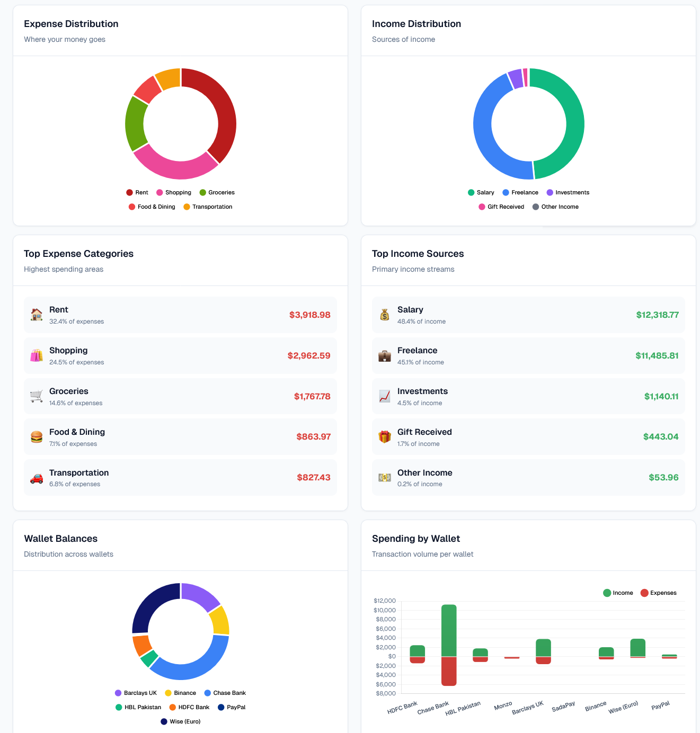Image resolution: width=700 pixels, height=733 pixels.
Task: Click the Investments chart icon
Action: coord(384,396)
